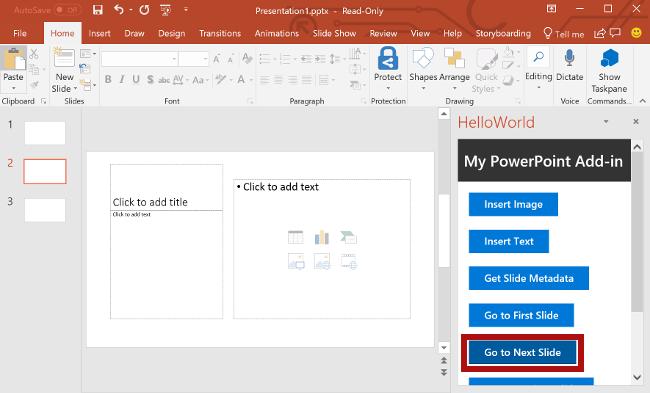Click the New Slide icon
The image size is (650, 393).
[x=64, y=58]
